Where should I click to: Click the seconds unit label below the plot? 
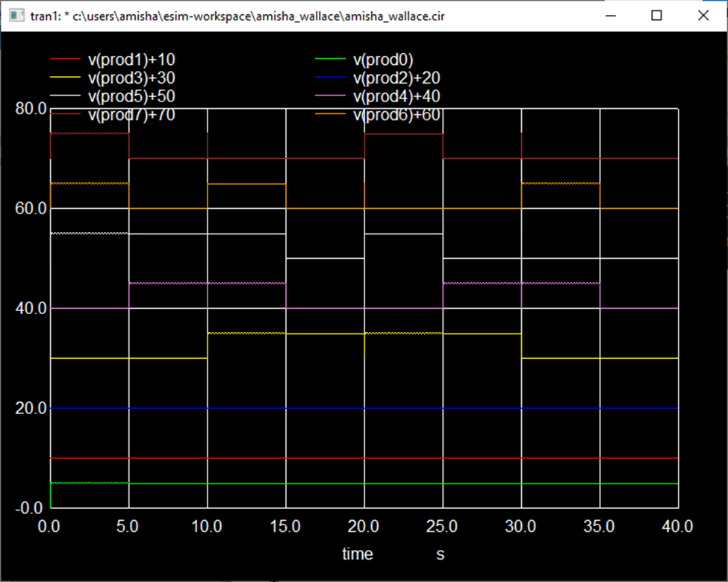pyautogui.click(x=440, y=554)
